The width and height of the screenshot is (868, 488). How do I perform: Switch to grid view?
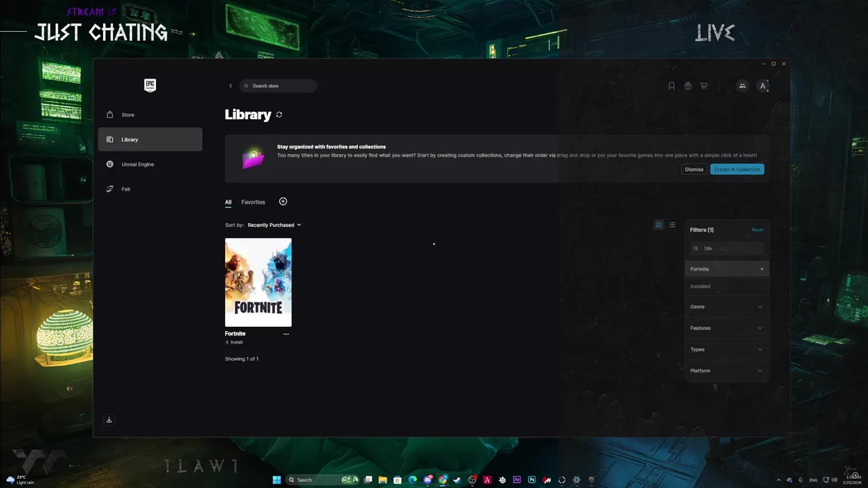click(x=658, y=225)
